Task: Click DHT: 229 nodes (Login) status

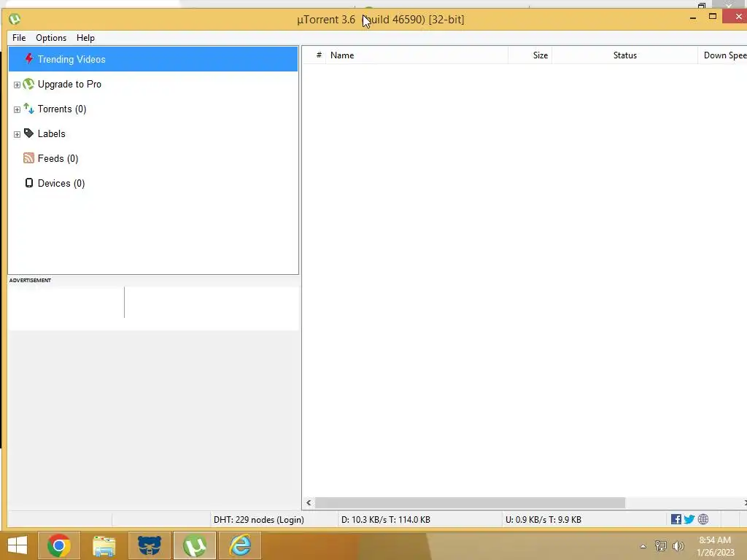Action: [x=259, y=519]
